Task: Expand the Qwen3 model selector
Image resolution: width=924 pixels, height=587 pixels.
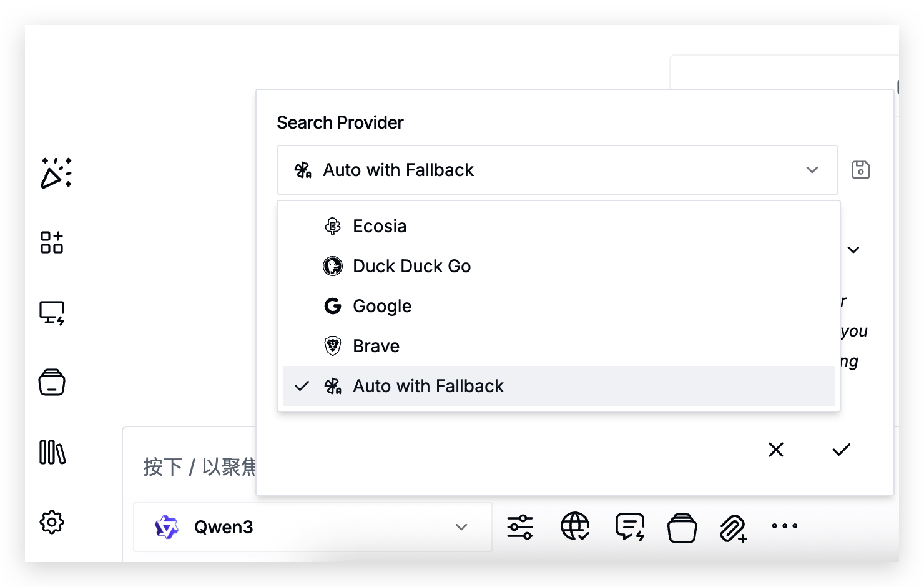Action: (x=313, y=527)
